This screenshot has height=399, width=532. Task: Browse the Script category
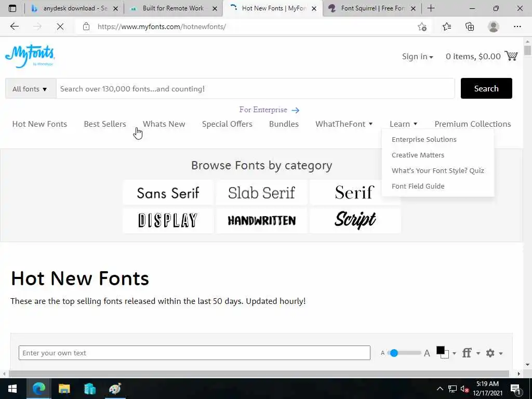click(354, 220)
